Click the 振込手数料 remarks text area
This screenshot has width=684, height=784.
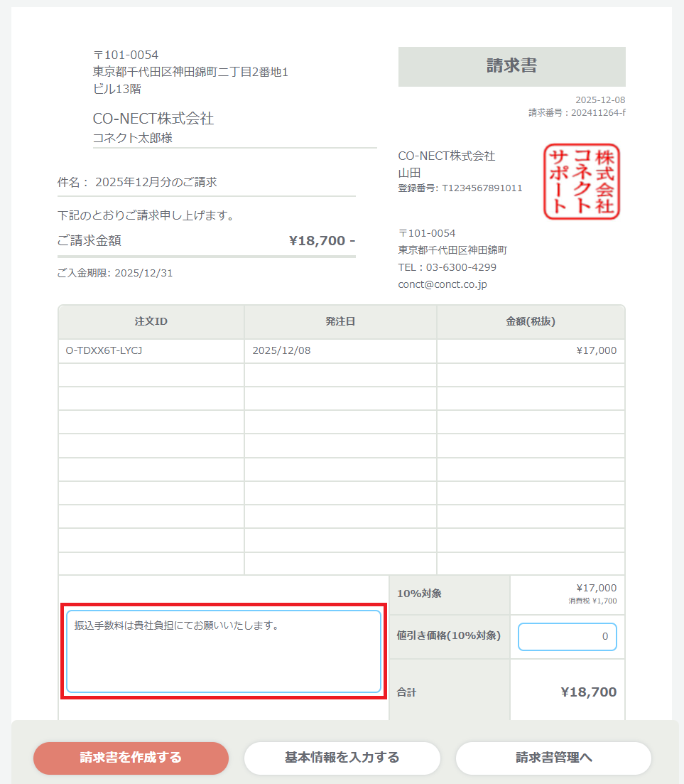(x=224, y=651)
